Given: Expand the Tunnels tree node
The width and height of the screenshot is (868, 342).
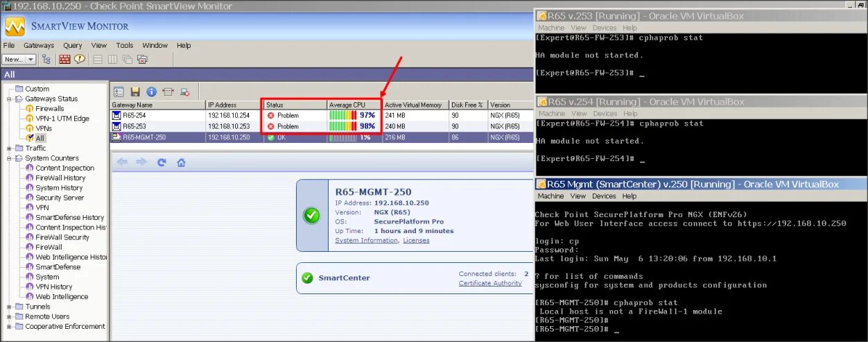Looking at the screenshot, I should point(10,307).
